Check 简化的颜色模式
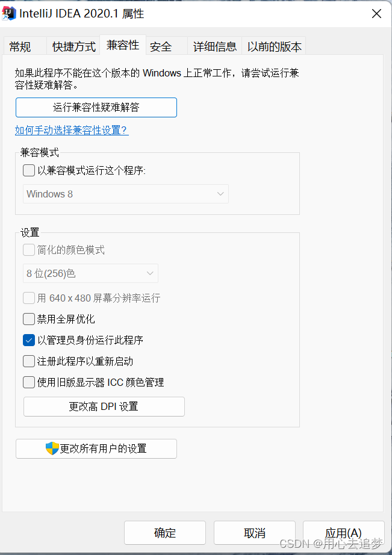This screenshot has height=555, width=392. click(28, 250)
